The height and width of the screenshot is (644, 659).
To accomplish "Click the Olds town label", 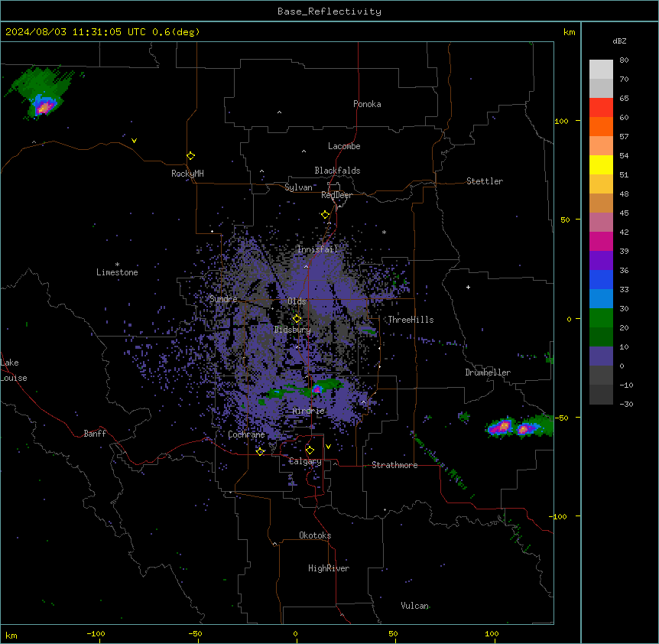I will tap(297, 301).
